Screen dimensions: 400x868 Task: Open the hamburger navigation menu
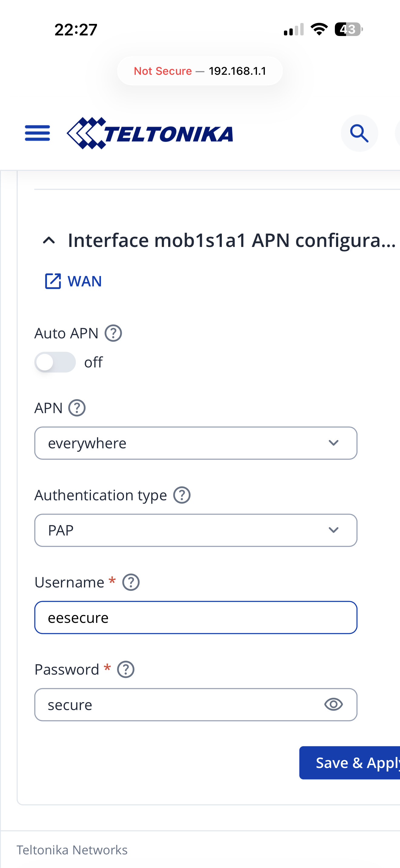point(38,133)
